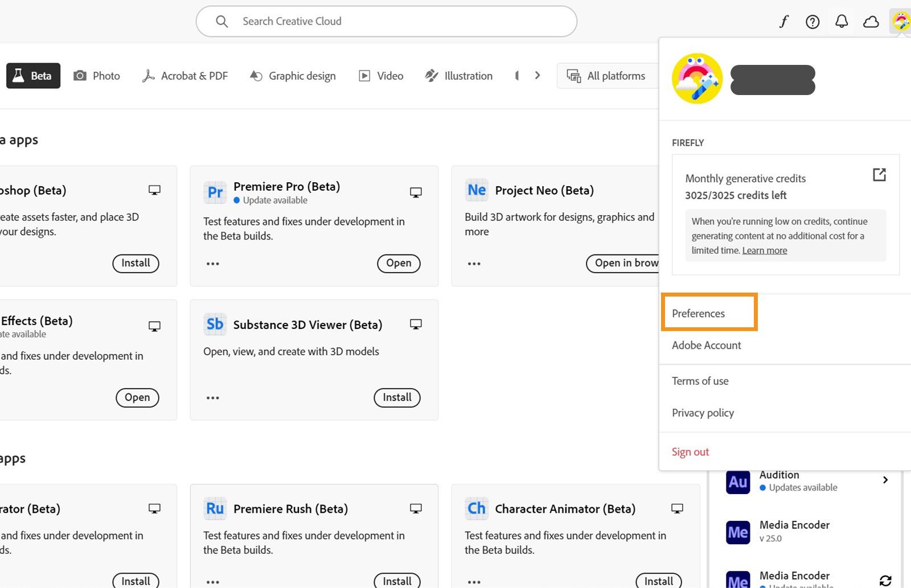Check the cloud sync status icon
This screenshot has height=588, width=911.
pos(871,22)
